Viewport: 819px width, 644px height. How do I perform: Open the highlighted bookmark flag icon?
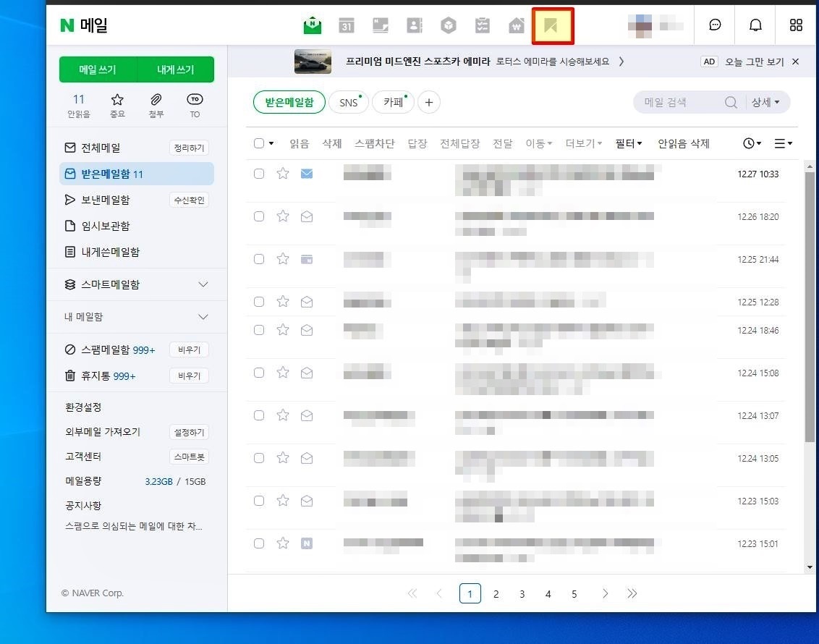click(552, 25)
